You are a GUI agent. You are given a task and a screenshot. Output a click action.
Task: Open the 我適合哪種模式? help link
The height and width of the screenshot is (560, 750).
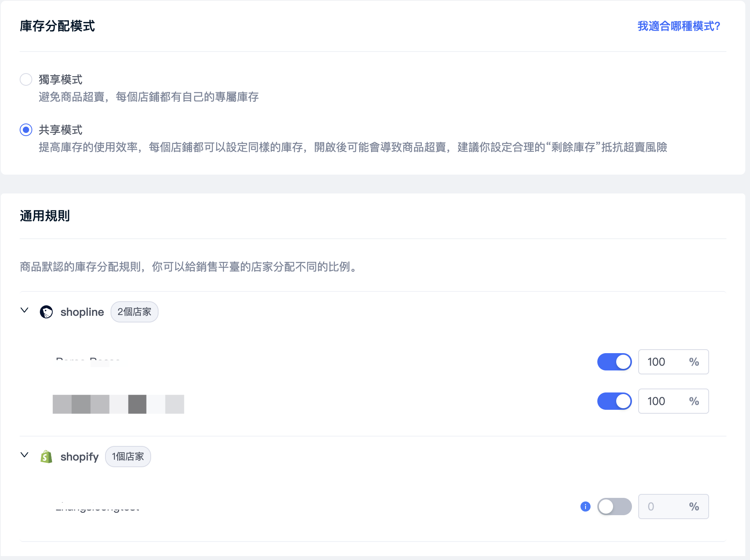pos(678,26)
